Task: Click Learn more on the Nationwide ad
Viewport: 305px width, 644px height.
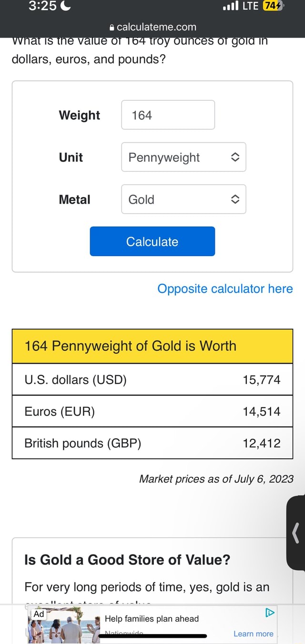Action: [x=253, y=634]
